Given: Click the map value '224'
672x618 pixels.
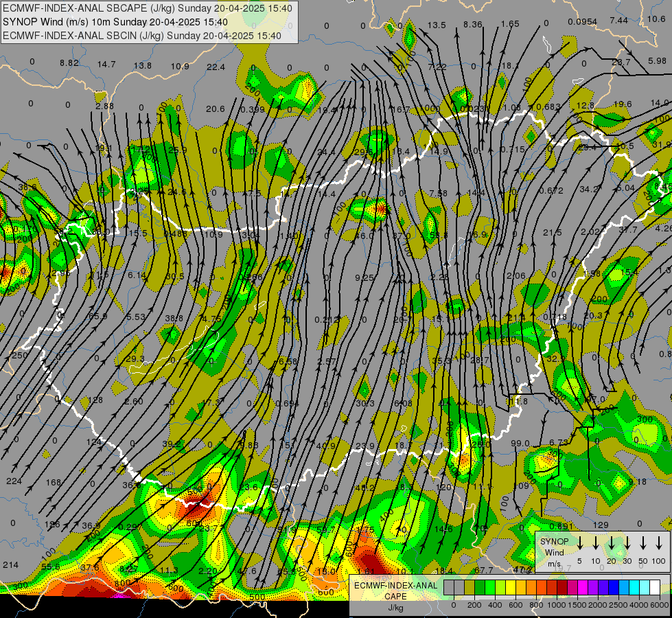Looking at the screenshot, I should [x=14, y=481].
